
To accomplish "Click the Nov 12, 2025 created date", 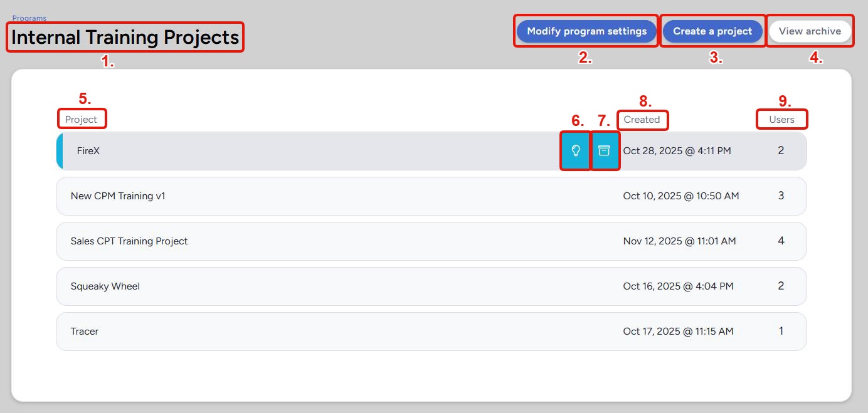I will click(679, 241).
